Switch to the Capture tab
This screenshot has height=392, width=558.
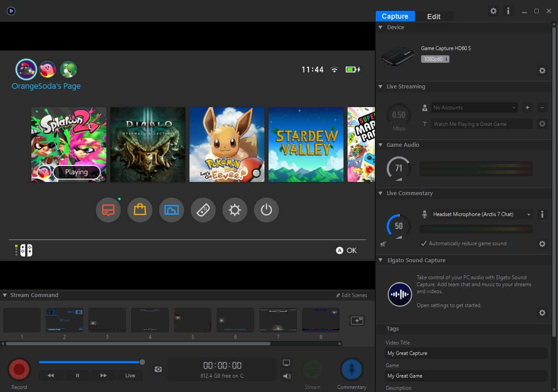[x=395, y=16]
